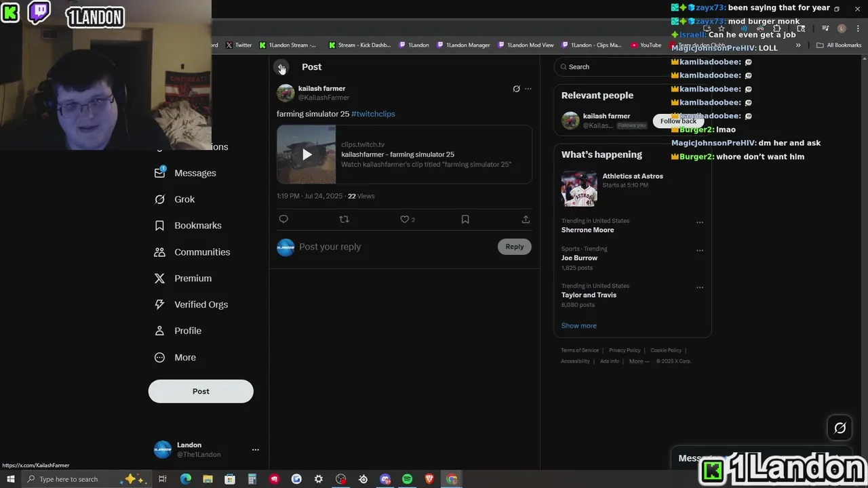Open Grok in the sidebar
The height and width of the screenshot is (488, 868).
[175, 199]
